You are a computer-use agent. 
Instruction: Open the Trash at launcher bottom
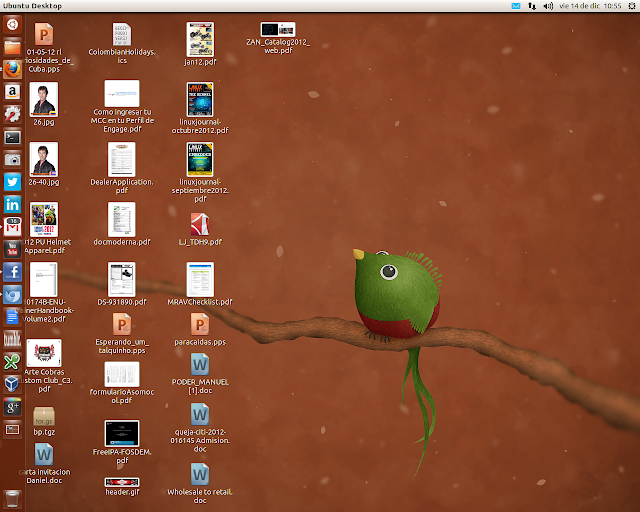[x=12, y=499]
